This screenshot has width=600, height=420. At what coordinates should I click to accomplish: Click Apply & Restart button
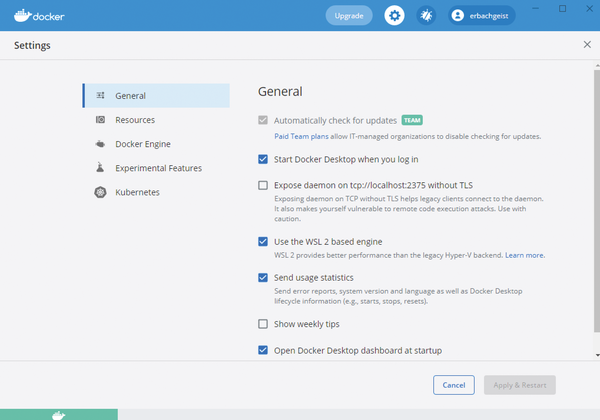coord(520,385)
